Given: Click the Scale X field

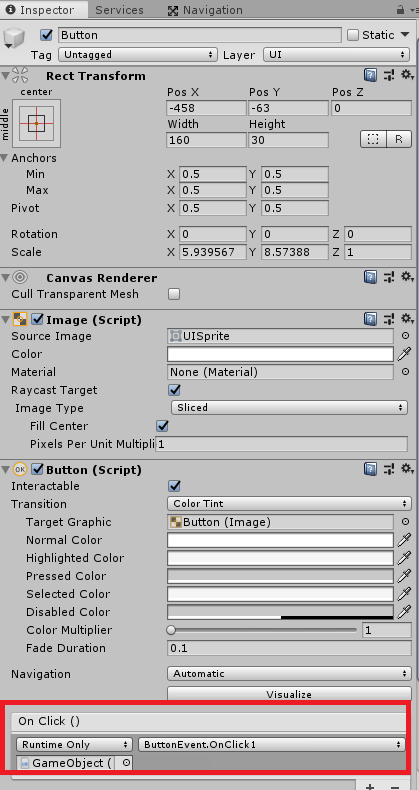Looking at the screenshot, I should [213, 252].
